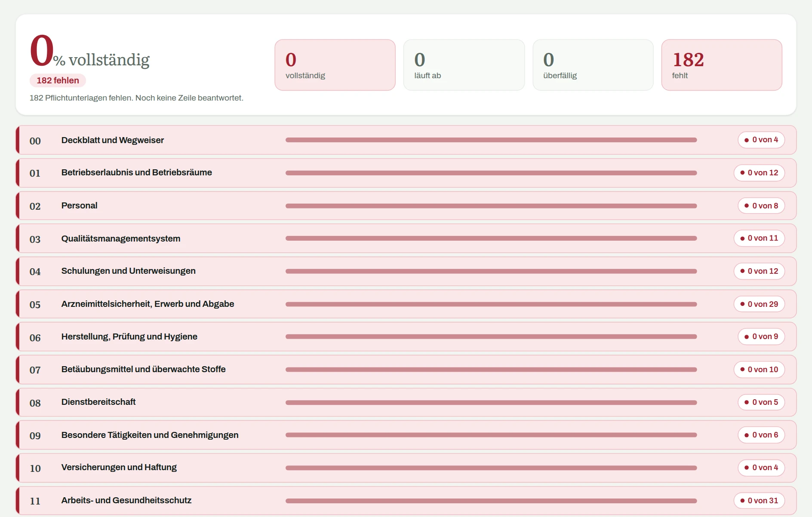Viewport: 812px width, 517px height.
Task: Click the '0 von 11' badge
Action: [759, 239]
